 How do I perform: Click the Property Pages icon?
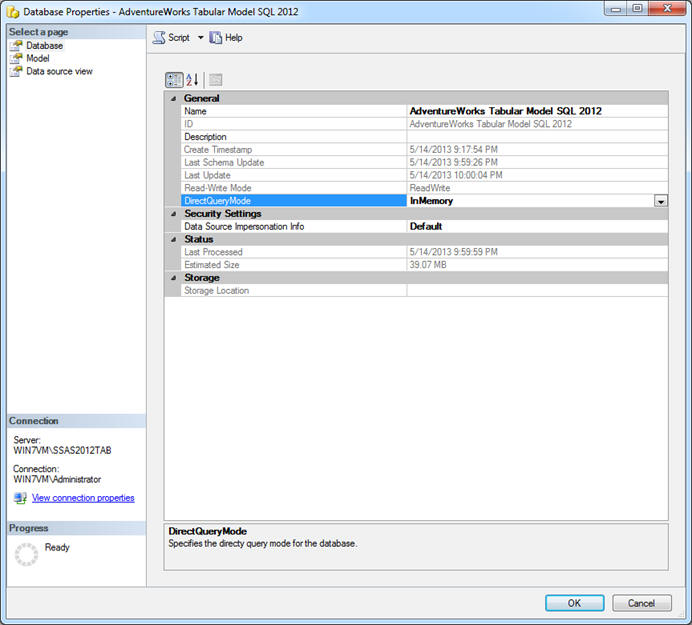click(215, 80)
